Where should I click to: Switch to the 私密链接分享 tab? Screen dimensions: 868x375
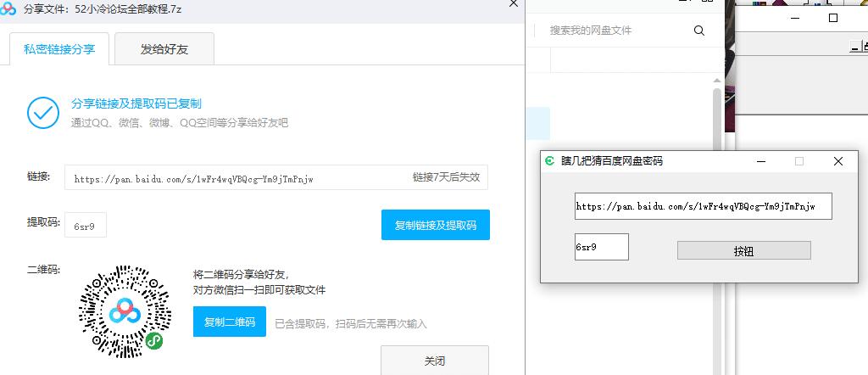[59, 49]
